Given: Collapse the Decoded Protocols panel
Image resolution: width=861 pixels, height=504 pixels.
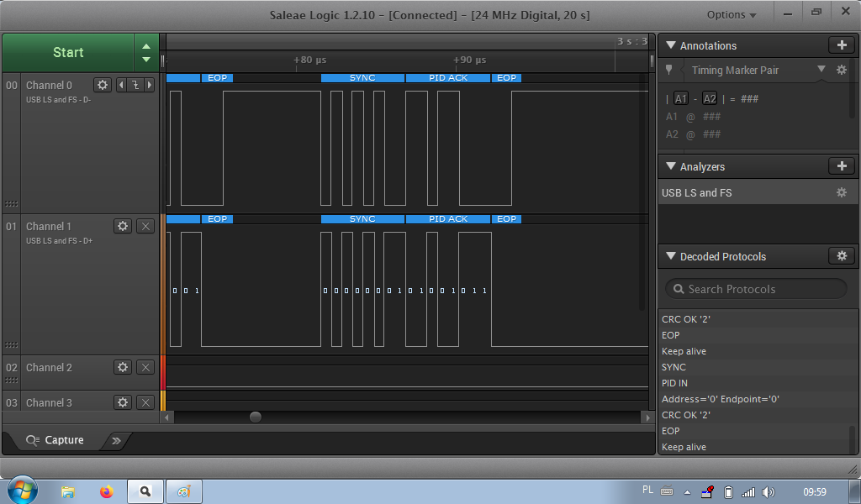Looking at the screenshot, I should [670, 256].
